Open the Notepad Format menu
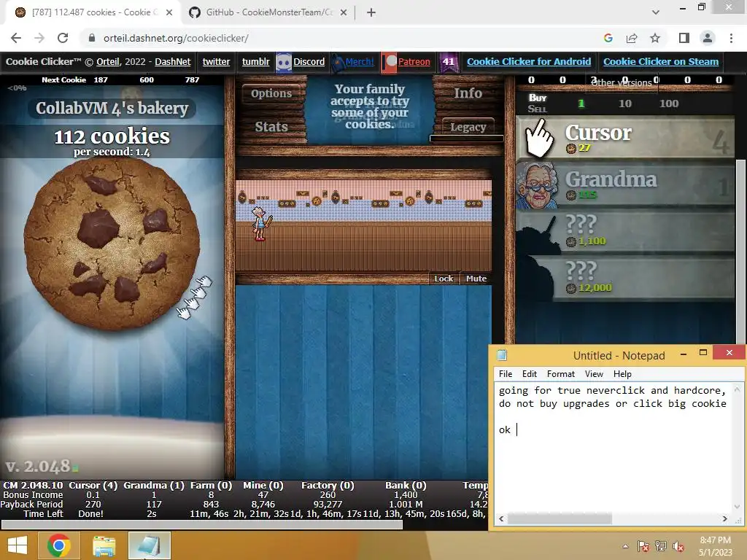 coord(561,374)
